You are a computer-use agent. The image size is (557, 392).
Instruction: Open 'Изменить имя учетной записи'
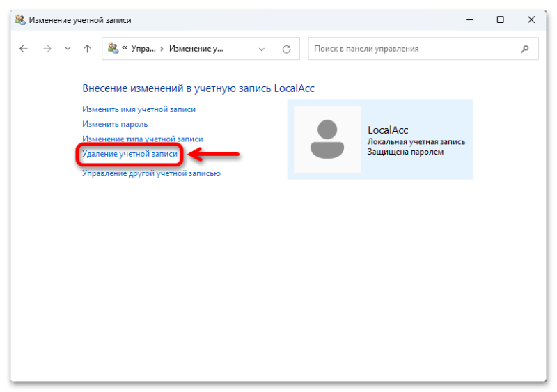[139, 109]
